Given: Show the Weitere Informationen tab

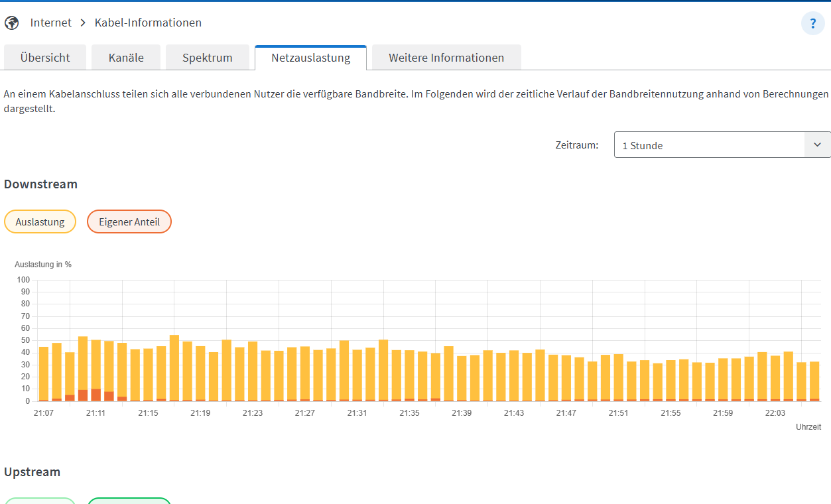Looking at the screenshot, I should pyautogui.click(x=446, y=58).
